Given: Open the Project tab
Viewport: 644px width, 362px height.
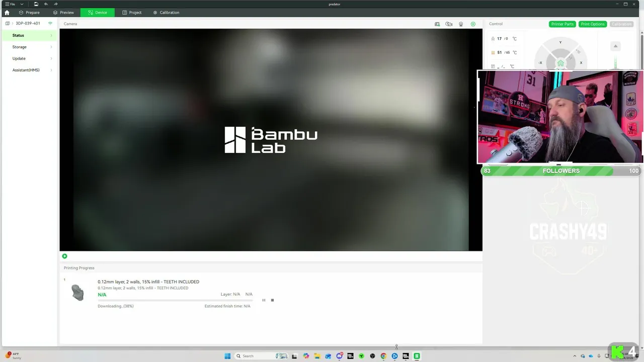Looking at the screenshot, I should tap(132, 13).
